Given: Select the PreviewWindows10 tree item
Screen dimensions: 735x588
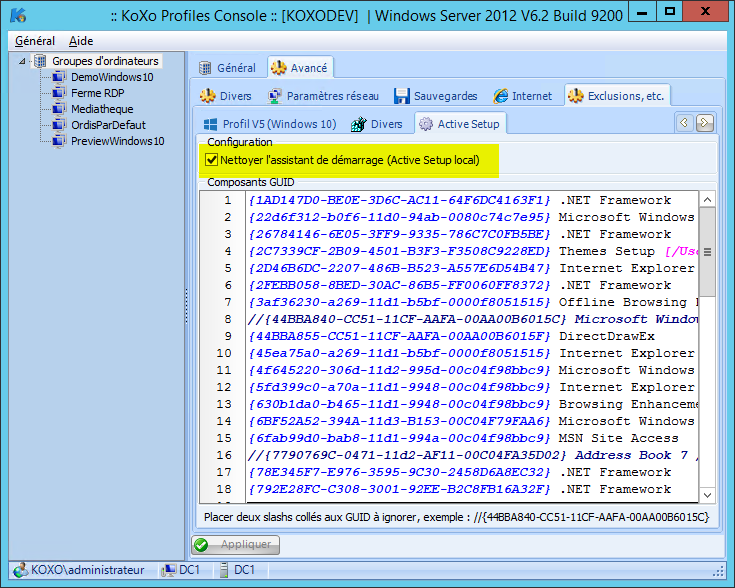Looking at the screenshot, I should (118, 141).
